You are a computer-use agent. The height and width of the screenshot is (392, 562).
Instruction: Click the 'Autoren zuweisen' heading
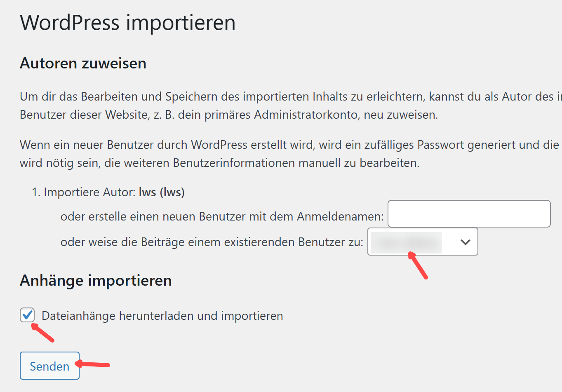[83, 63]
